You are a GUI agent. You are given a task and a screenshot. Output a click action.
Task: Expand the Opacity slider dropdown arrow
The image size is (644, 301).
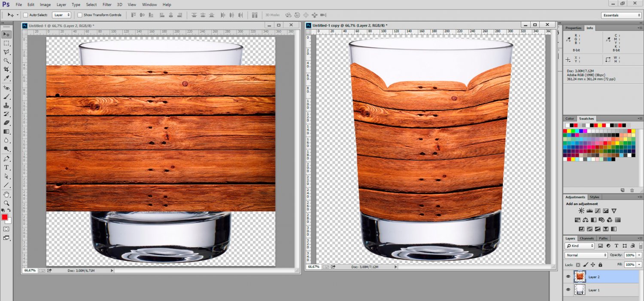click(x=639, y=255)
